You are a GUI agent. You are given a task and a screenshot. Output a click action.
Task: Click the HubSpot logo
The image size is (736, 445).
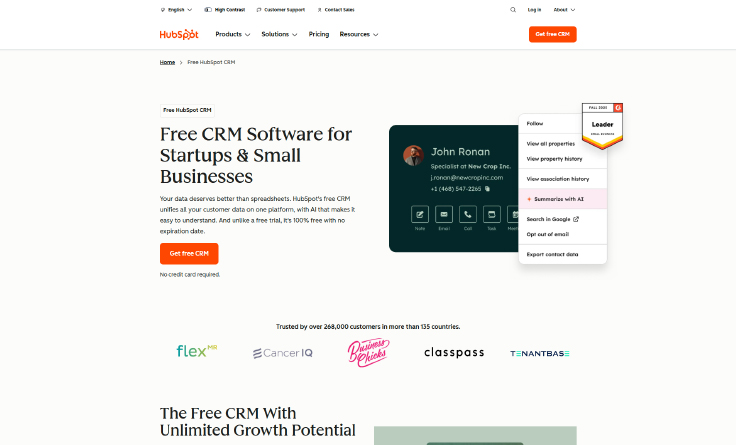pos(179,34)
